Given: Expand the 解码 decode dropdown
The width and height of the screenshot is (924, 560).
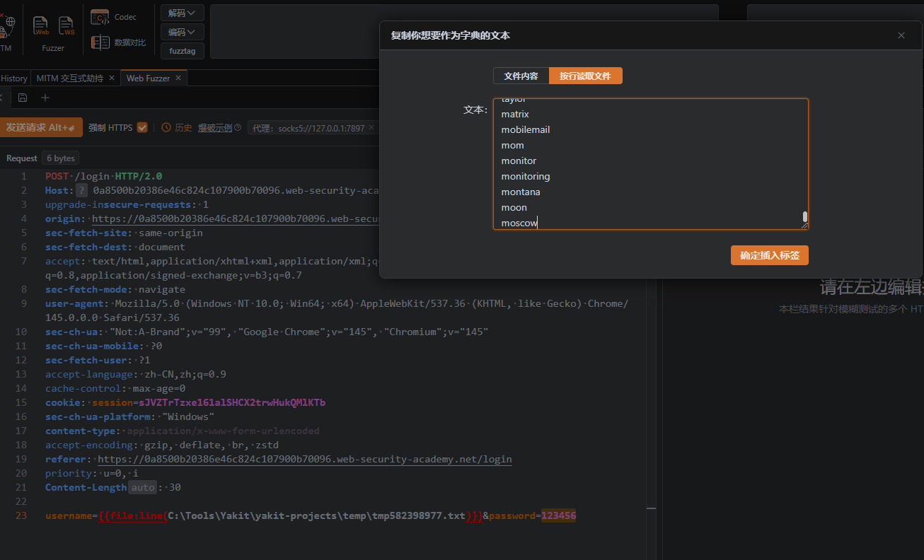Looking at the screenshot, I should coord(182,13).
